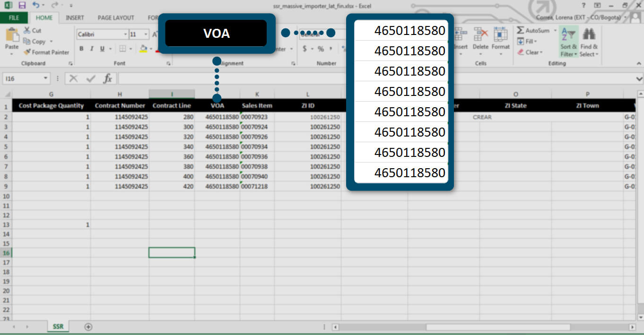The height and width of the screenshot is (335, 644).
Task: Open the FILE backstage menu
Action: pyautogui.click(x=14, y=18)
